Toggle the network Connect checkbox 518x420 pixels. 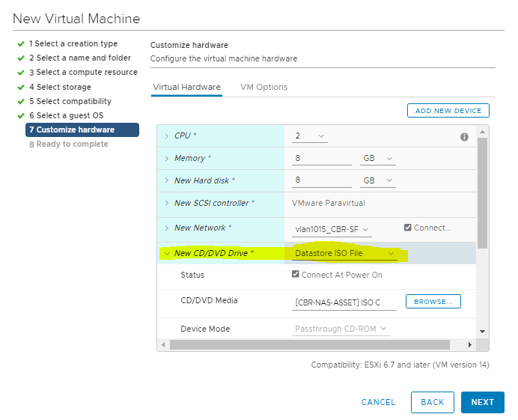tap(408, 228)
